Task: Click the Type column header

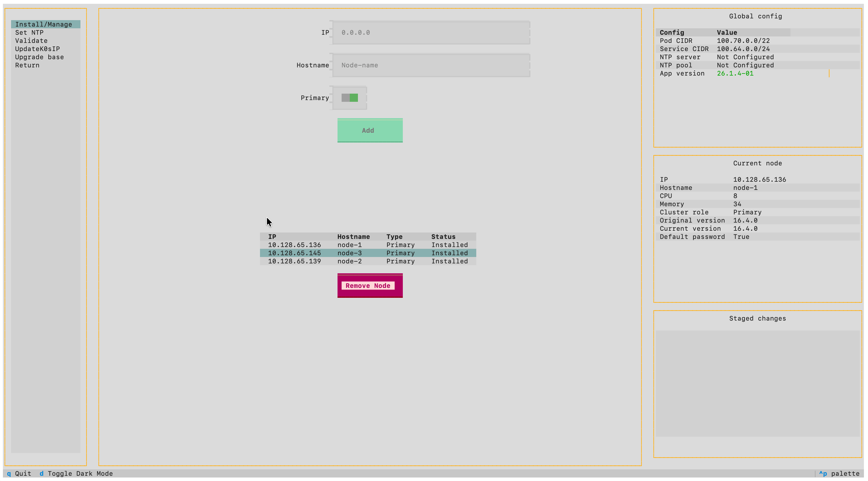Action: pyautogui.click(x=394, y=237)
